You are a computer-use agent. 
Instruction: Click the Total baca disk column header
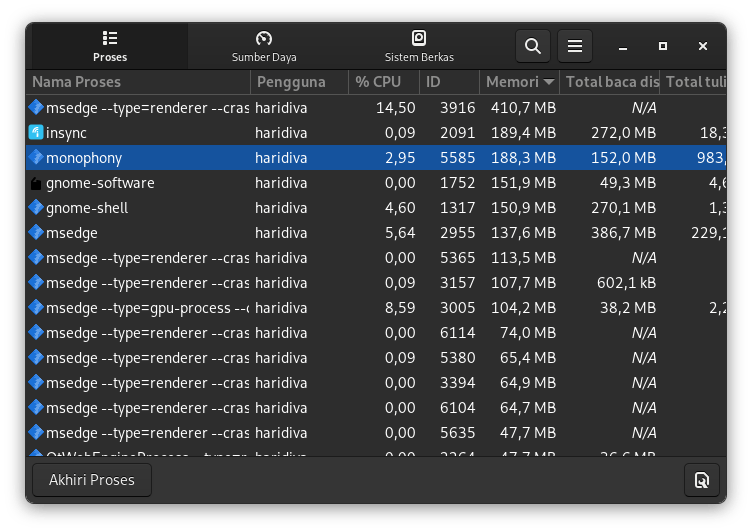tap(611, 82)
